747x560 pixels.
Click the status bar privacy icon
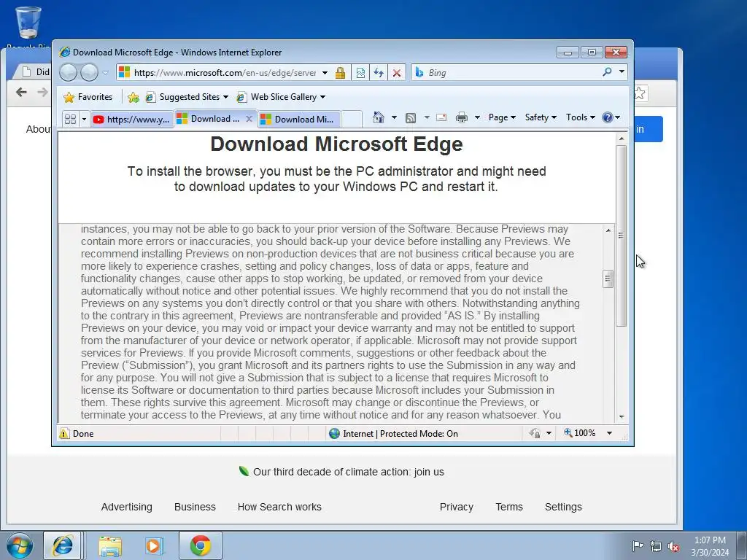point(535,433)
